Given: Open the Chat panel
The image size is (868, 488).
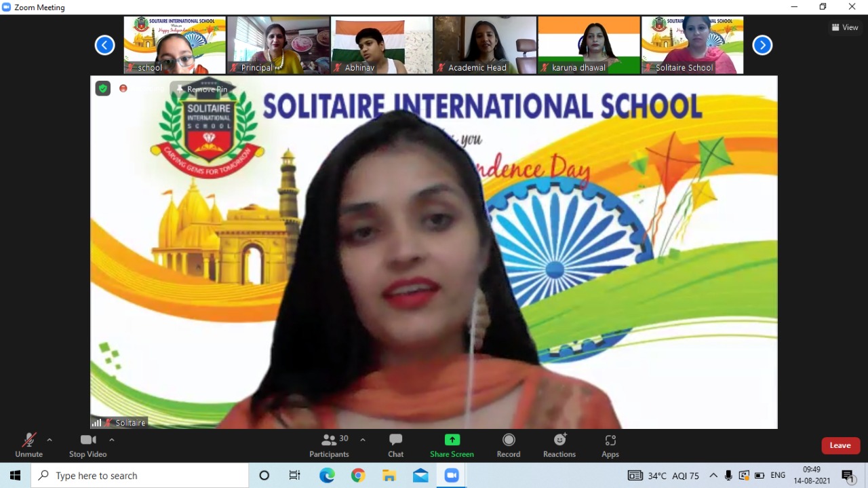Looking at the screenshot, I should [396, 446].
